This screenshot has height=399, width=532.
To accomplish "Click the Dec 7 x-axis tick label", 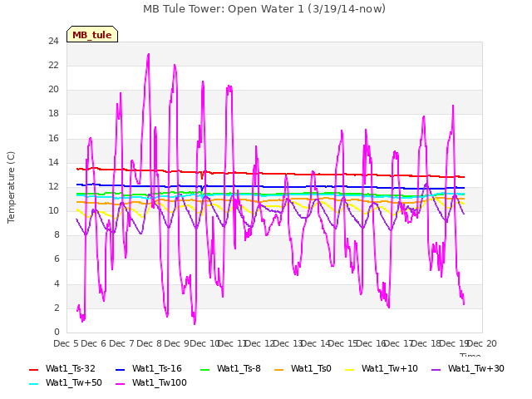I will pyautogui.click(x=121, y=343).
